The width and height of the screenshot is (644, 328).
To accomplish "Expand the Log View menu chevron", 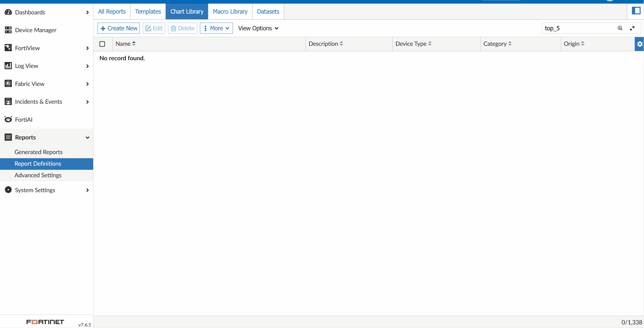I will coord(88,66).
